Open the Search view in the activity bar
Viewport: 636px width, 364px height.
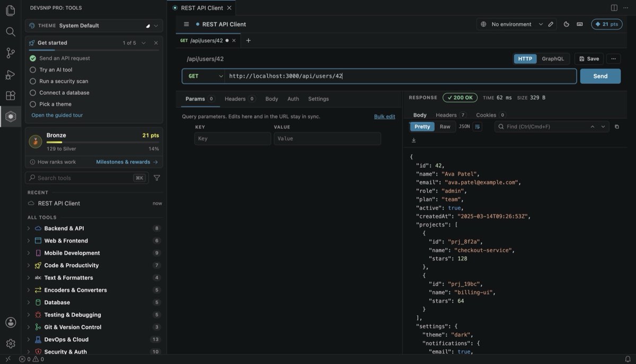(x=10, y=32)
